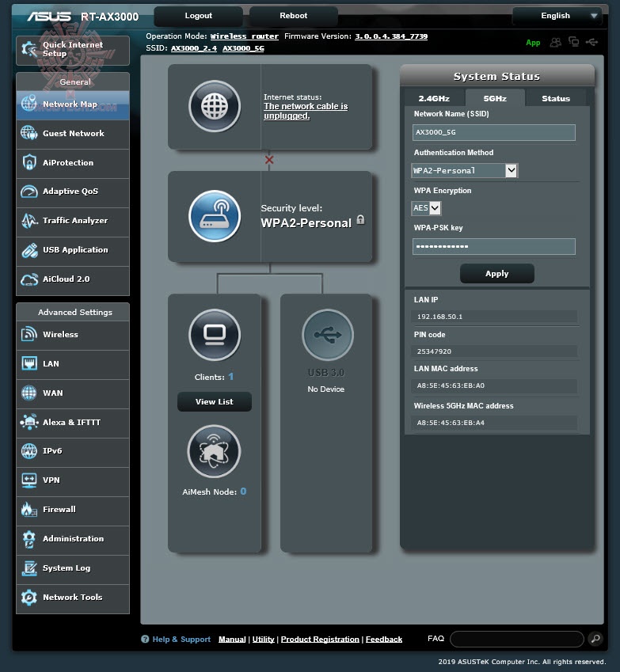Switch to the Status tab
Screen dimensions: 620x672
(556, 99)
